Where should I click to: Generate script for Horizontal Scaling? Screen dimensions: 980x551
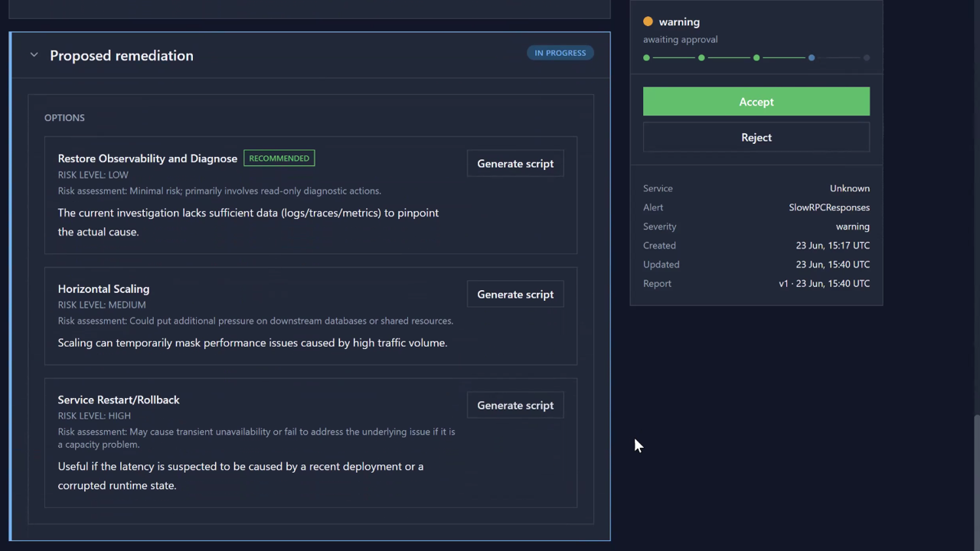pos(515,295)
